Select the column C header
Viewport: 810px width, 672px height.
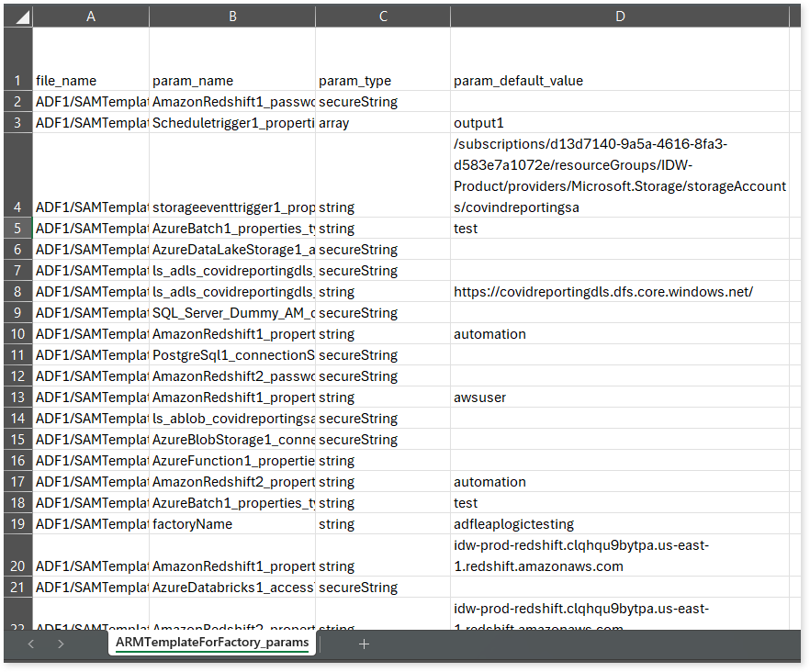pos(383,16)
